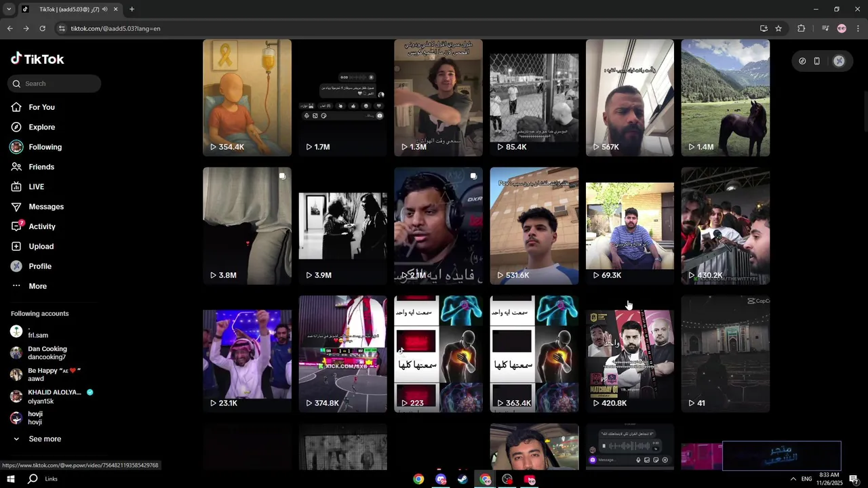The width and height of the screenshot is (868, 488).
Task: Click Chrome back button
Action: tap(9, 28)
